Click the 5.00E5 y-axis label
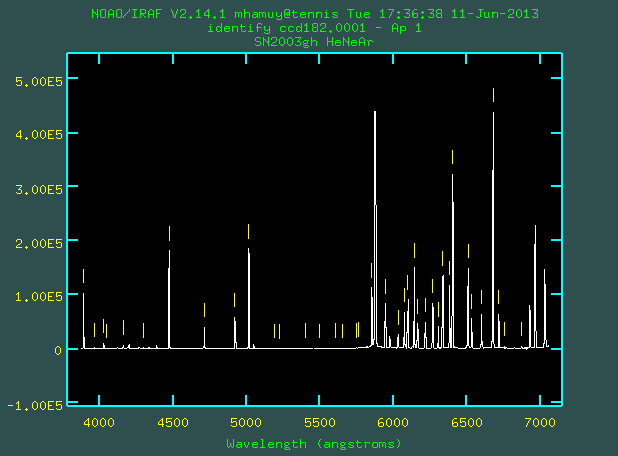618x456 pixels. 39,82
